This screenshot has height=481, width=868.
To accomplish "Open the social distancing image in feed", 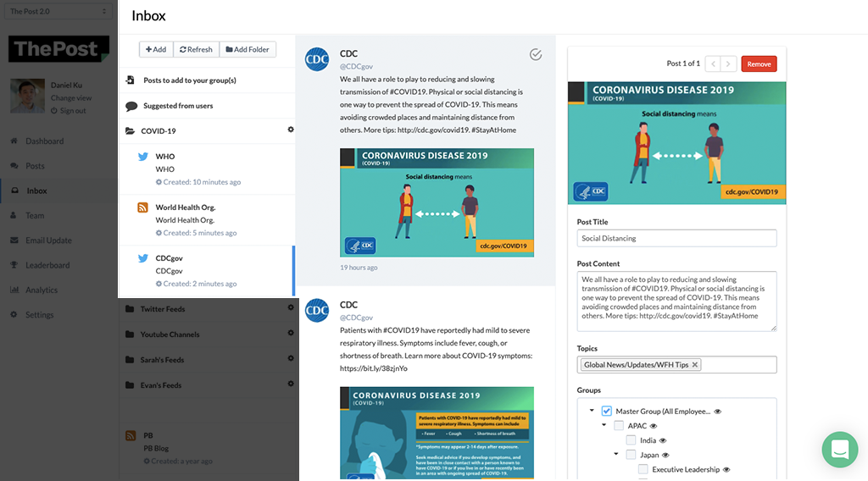I will click(x=437, y=202).
